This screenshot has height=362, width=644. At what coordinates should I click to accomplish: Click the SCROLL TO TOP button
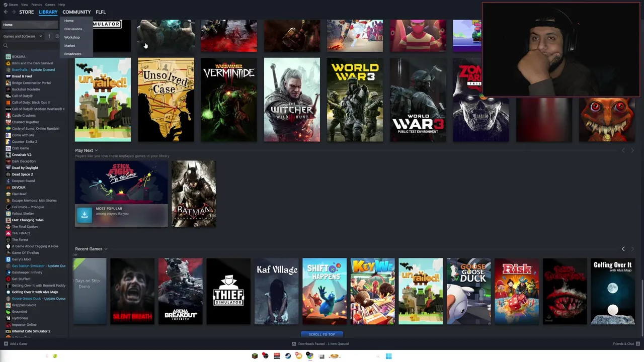pyautogui.click(x=321, y=334)
